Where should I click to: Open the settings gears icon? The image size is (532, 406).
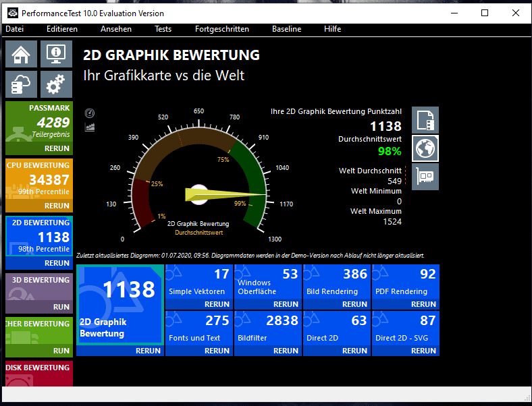(x=56, y=84)
